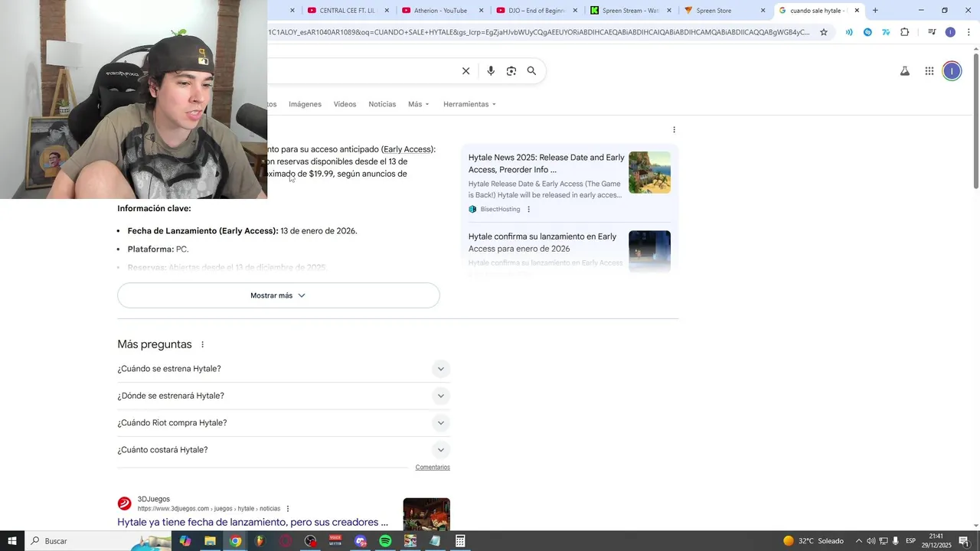Click the 3DJuegos result thumbnail image
This screenshot has width=980, height=551.
coord(426,514)
